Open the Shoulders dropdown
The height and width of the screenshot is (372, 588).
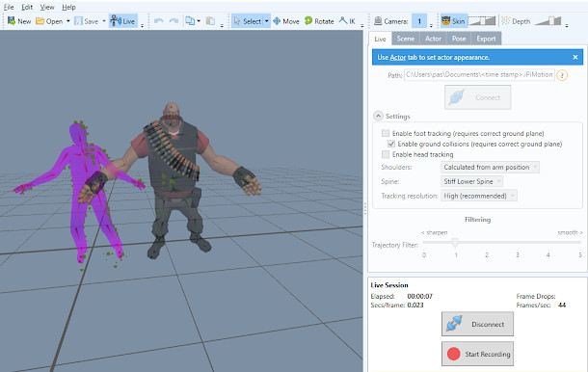click(x=490, y=167)
